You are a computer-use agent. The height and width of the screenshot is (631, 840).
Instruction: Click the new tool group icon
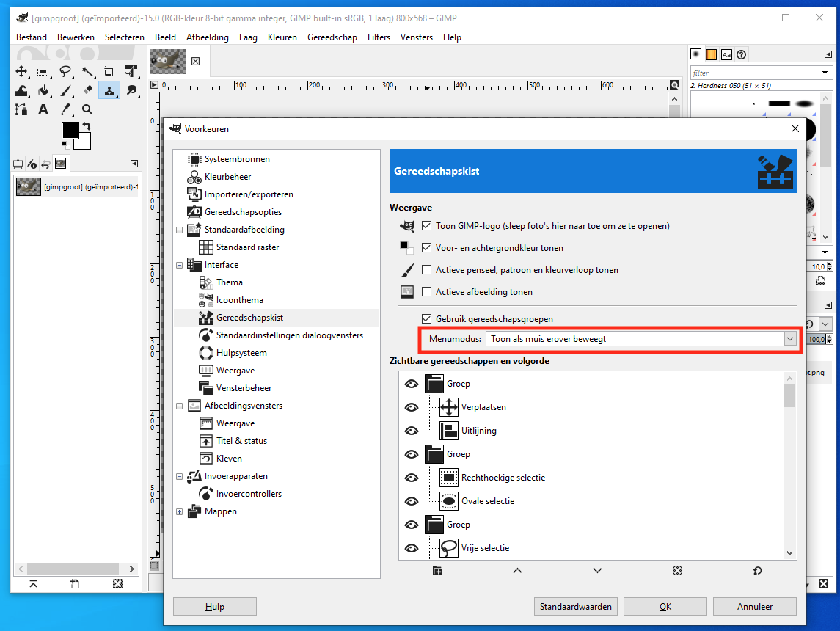point(438,571)
